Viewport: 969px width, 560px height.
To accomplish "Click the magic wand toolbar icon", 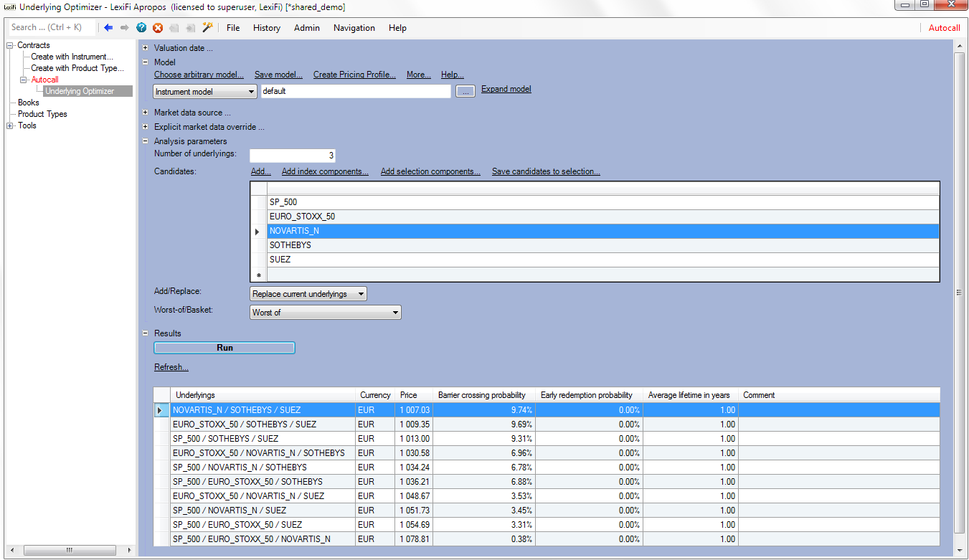I will 208,28.
